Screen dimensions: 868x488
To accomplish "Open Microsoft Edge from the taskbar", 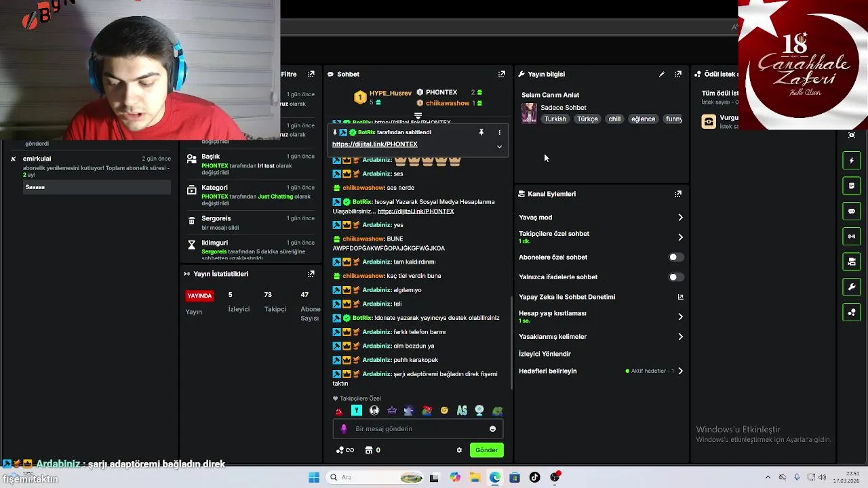I will click(495, 477).
